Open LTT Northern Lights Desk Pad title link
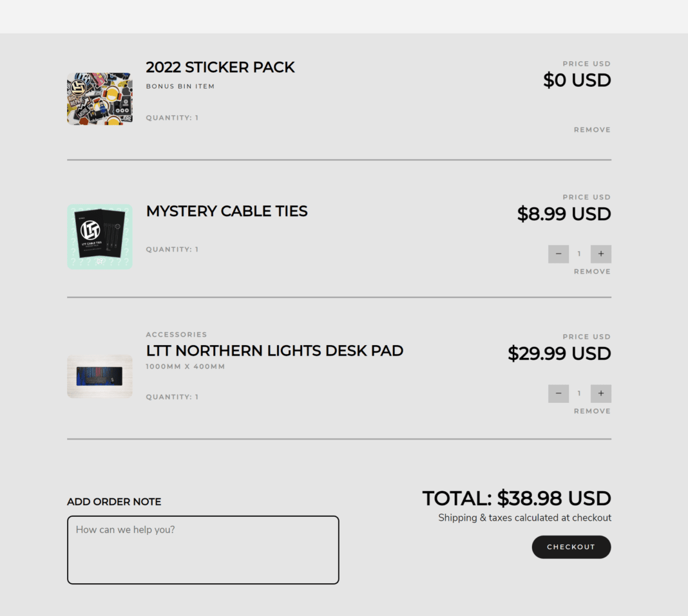This screenshot has width=688, height=616. tap(274, 351)
